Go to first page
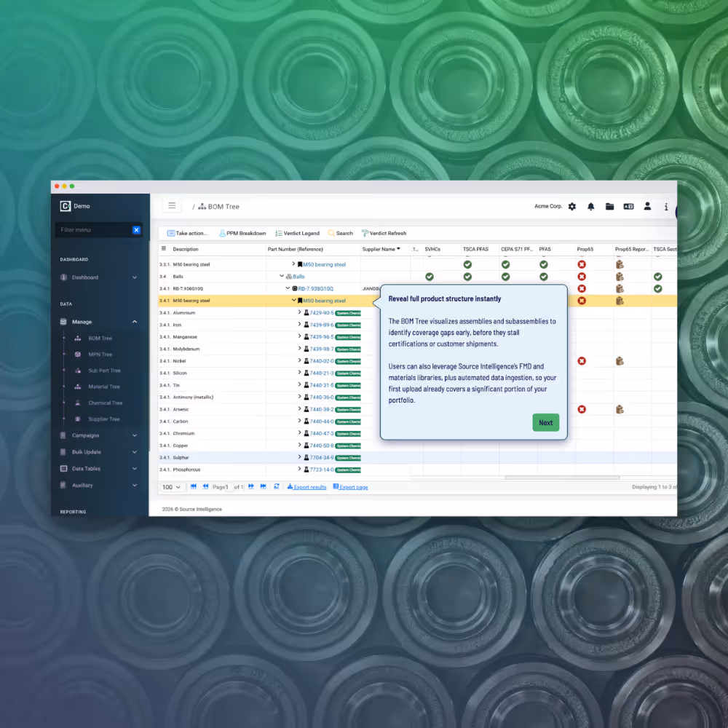 [194, 486]
